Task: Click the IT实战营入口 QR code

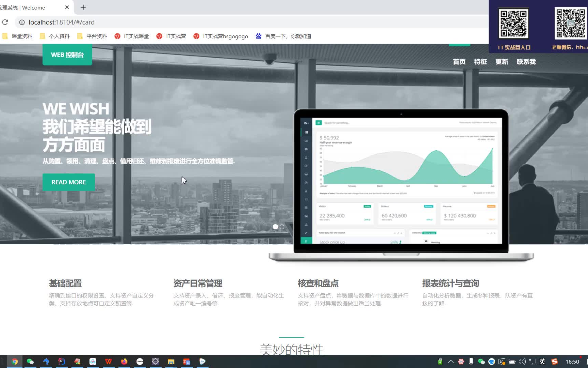Action: (x=514, y=23)
